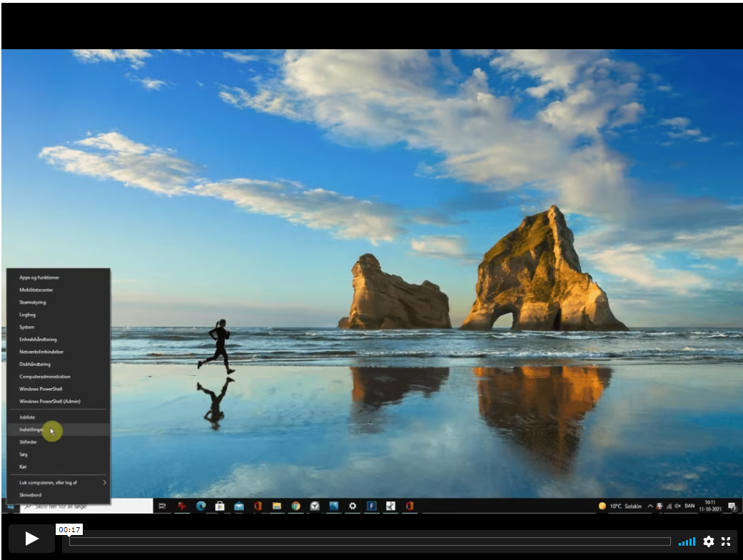The height and width of the screenshot is (560, 743).
Task: Open the notification center icon
Action: pyautogui.click(x=732, y=506)
